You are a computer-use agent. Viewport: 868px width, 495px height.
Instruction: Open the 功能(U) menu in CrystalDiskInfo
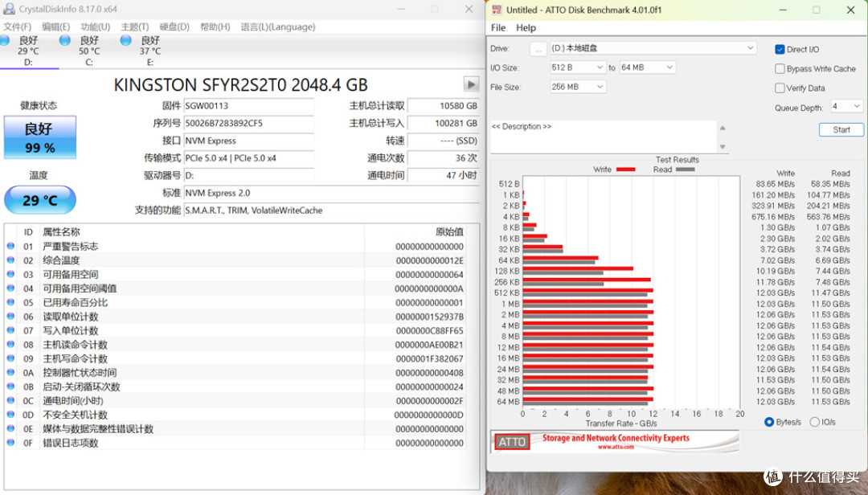(x=95, y=27)
